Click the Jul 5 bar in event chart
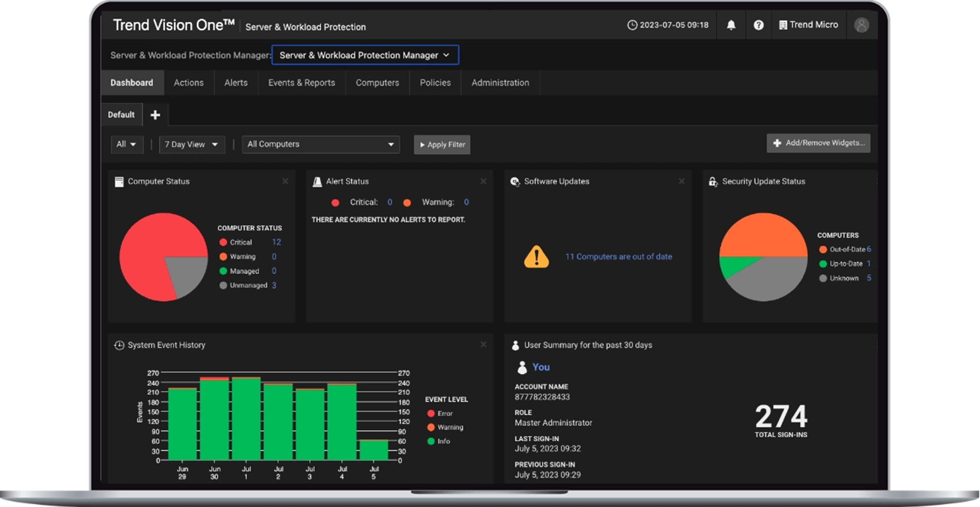980x507 pixels. tap(374, 450)
